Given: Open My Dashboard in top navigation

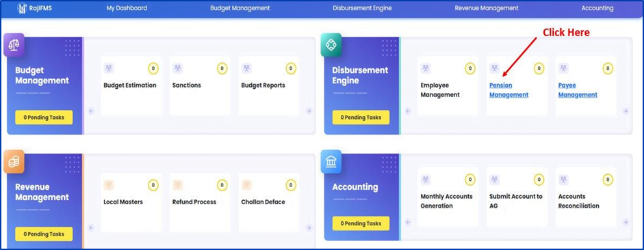Looking at the screenshot, I should [127, 8].
